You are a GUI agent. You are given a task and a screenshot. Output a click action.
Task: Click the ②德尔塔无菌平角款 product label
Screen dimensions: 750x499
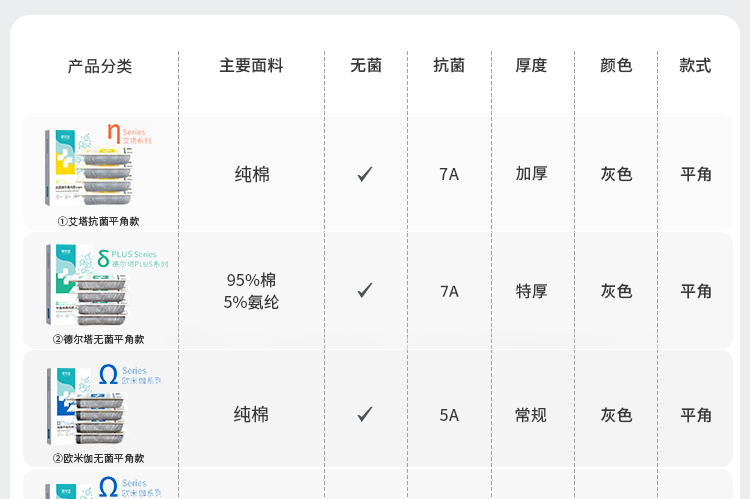coord(98,339)
